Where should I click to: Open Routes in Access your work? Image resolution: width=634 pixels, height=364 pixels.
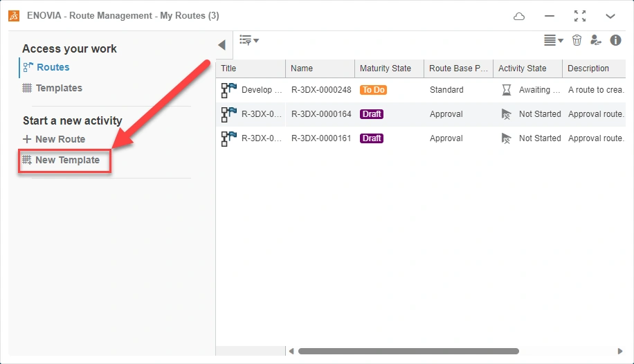(53, 67)
